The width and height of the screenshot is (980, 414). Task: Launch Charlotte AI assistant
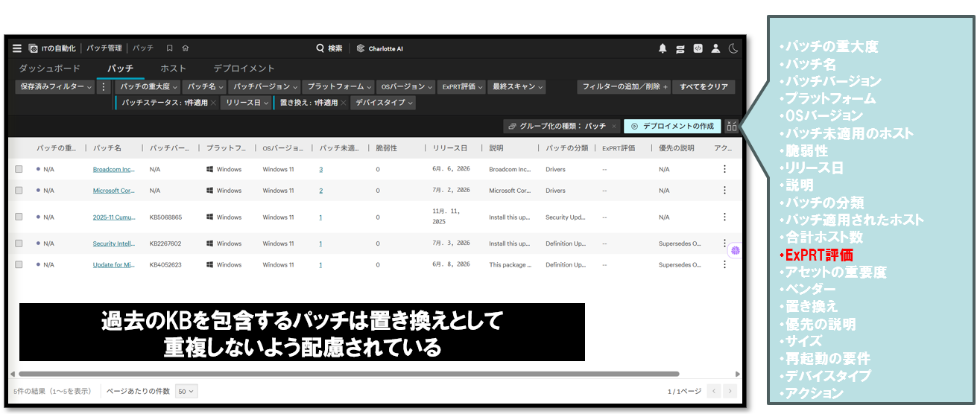pyautogui.click(x=380, y=48)
